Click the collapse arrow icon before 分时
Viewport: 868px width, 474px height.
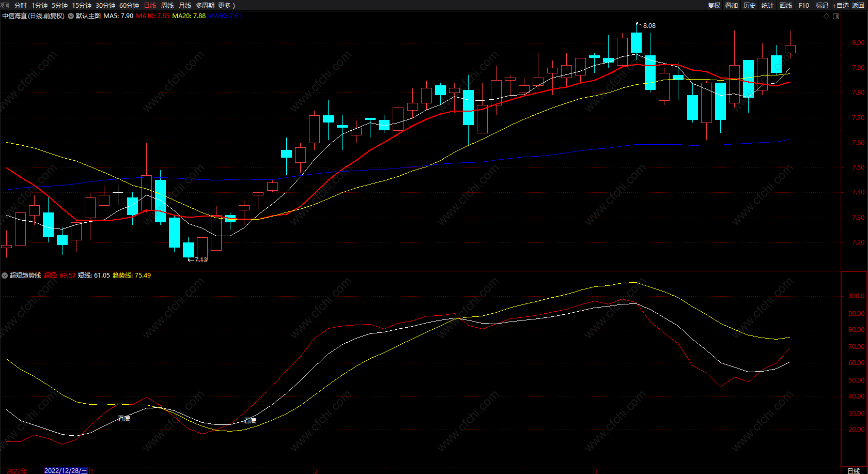click(5, 5)
